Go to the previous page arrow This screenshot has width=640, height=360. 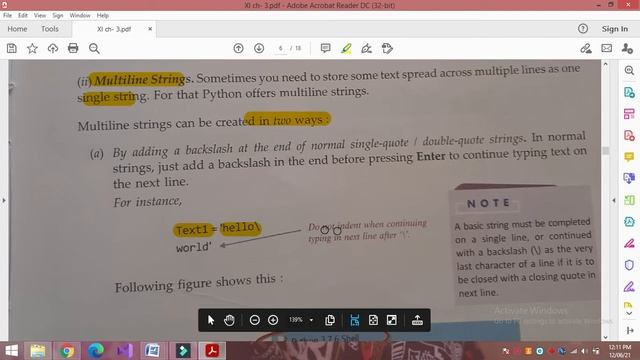point(238,49)
